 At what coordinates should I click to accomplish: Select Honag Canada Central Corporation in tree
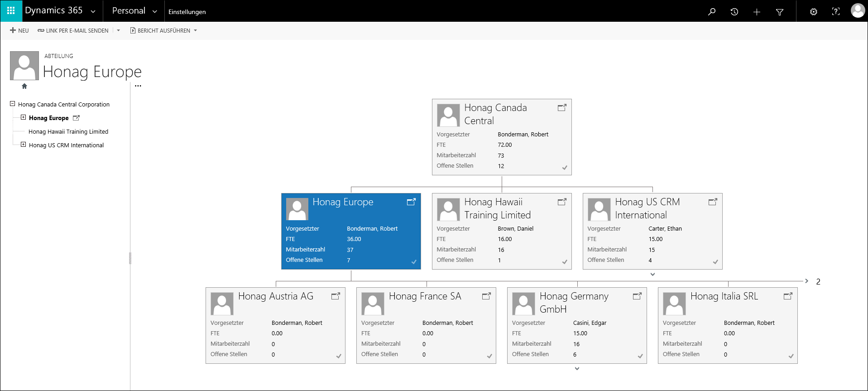tap(64, 104)
